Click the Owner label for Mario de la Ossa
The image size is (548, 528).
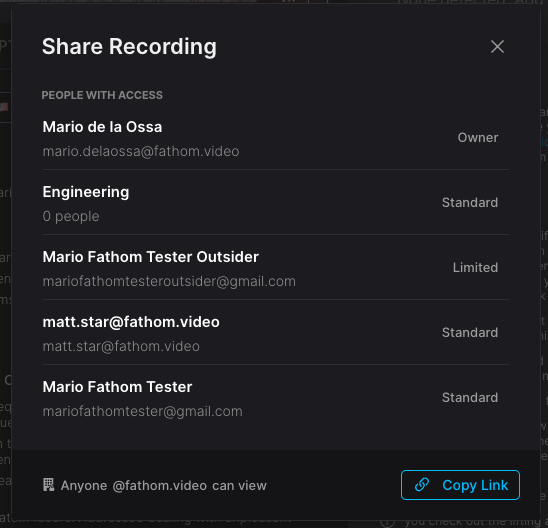click(478, 138)
